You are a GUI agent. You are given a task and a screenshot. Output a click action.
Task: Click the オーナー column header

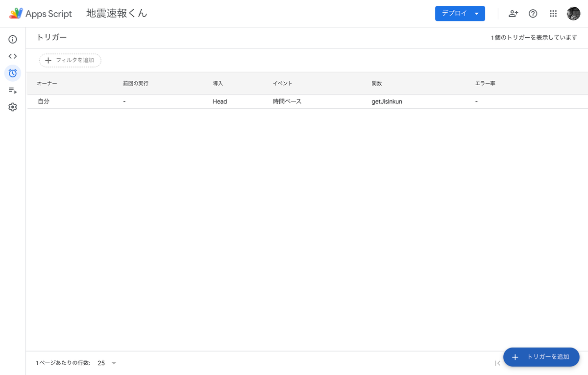pos(47,84)
